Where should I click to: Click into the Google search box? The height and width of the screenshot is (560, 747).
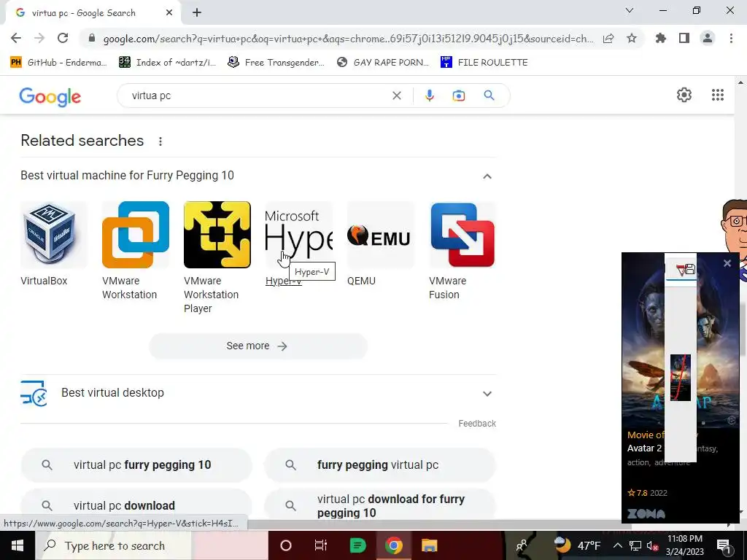click(258, 96)
